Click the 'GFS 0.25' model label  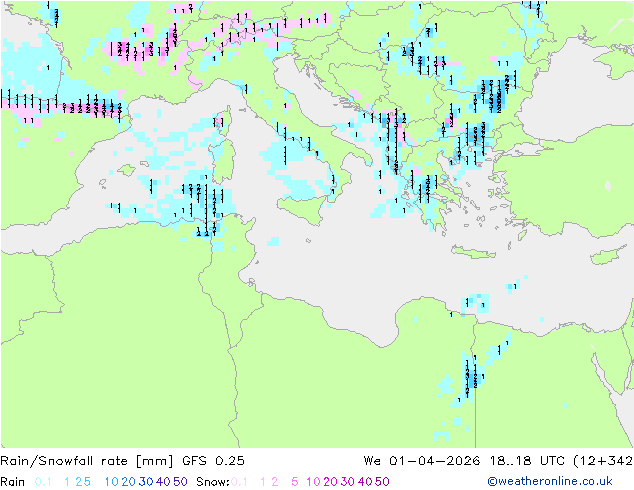213,461
